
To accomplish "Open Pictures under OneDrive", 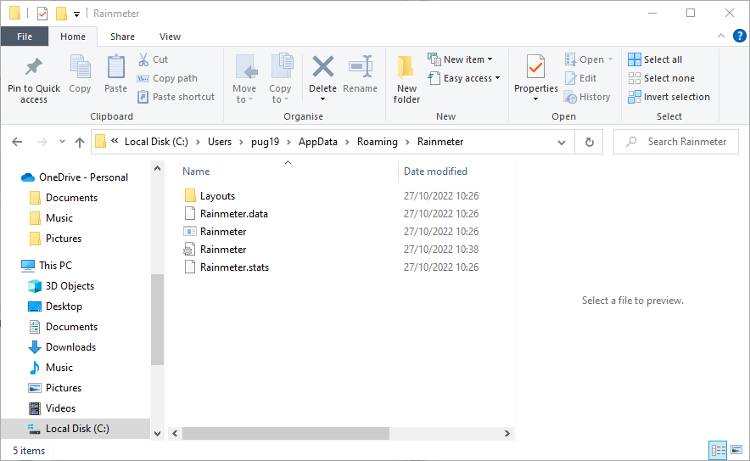I will pyautogui.click(x=63, y=238).
